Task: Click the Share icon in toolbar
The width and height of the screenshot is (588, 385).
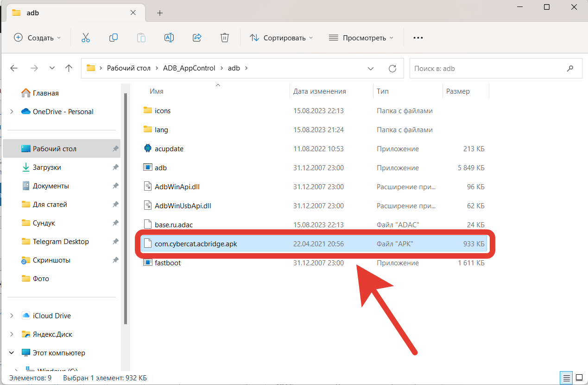Action: pyautogui.click(x=196, y=38)
